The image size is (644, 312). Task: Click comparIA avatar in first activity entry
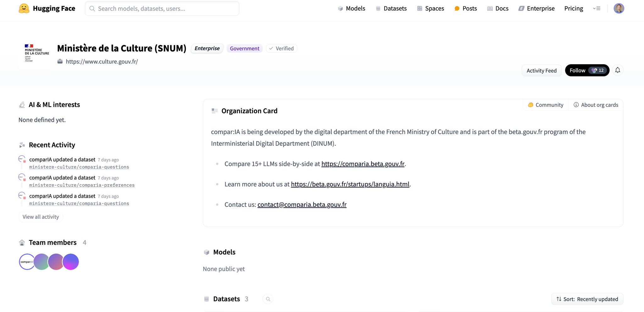pos(22,159)
